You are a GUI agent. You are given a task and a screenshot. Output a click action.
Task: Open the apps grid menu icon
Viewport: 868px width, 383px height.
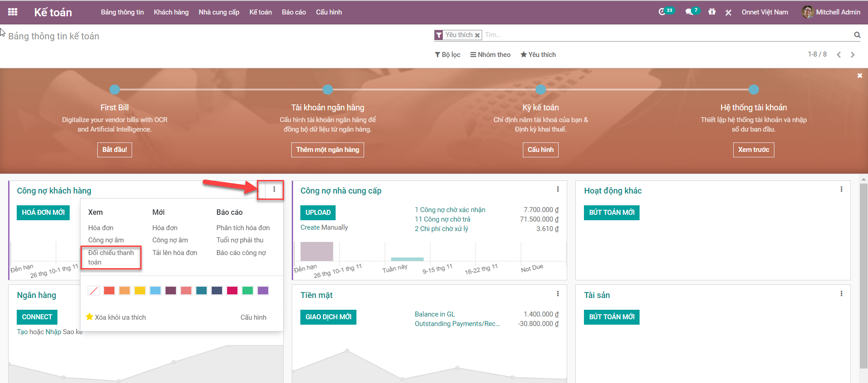pyautogui.click(x=13, y=12)
